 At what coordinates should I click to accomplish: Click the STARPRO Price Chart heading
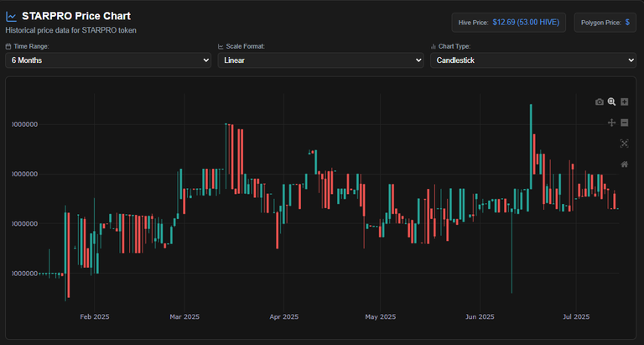[x=76, y=16]
